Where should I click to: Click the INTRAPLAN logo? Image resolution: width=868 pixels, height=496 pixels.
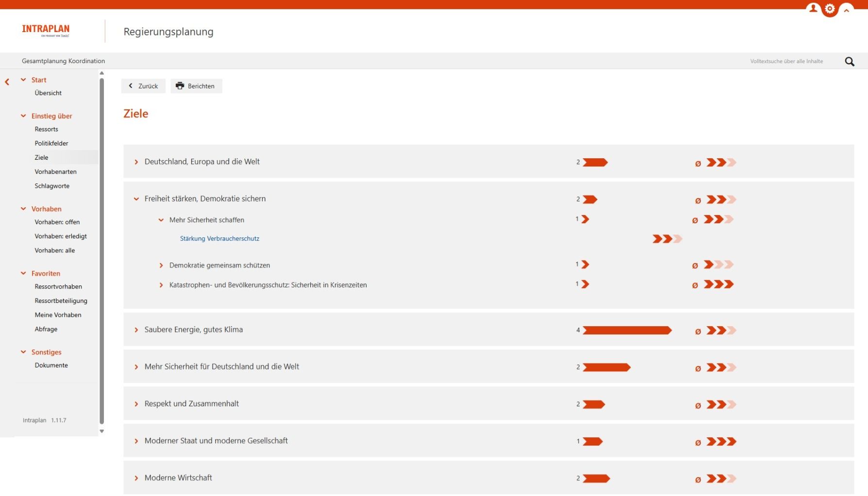click(x=46, y=30)
